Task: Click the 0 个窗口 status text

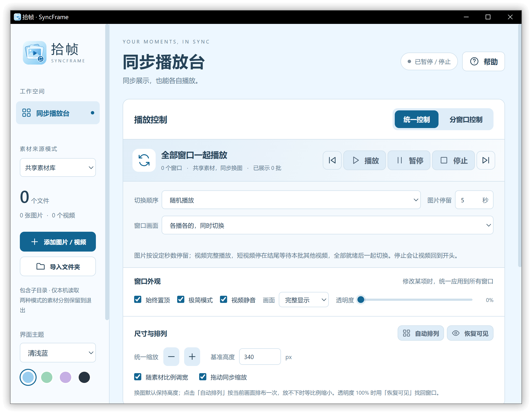Action: pos(171,168)
